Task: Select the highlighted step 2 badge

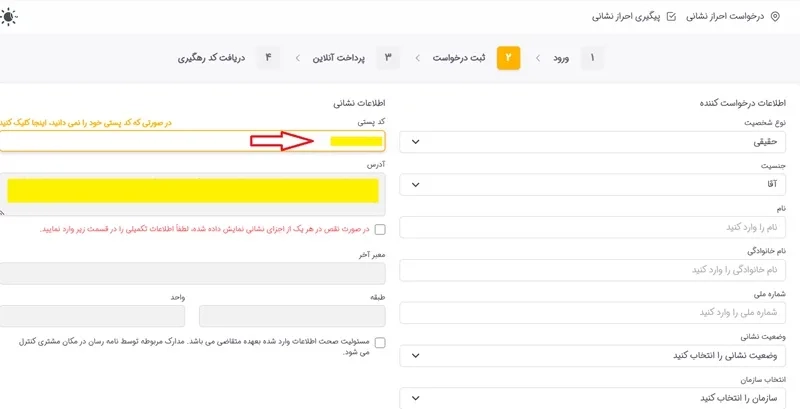Action: pos(508,58)
